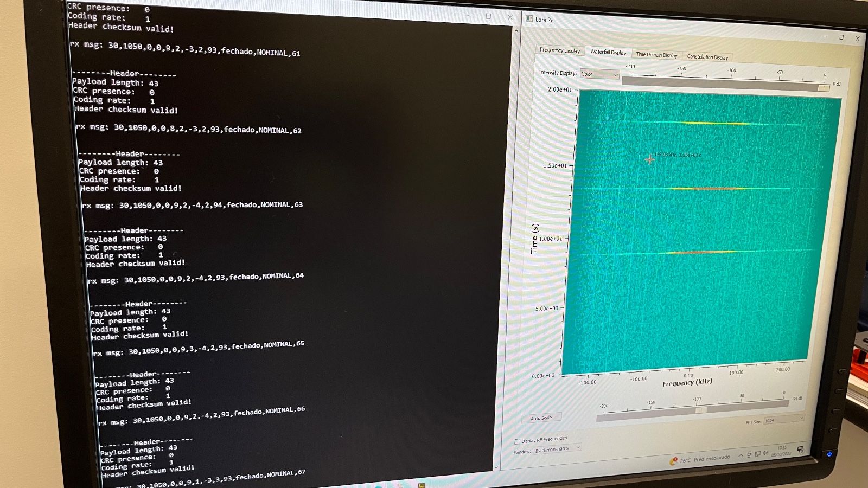Open the Constellation Display tab
Viewport: 868px width, 488px height.
click(x=707, y=57)
